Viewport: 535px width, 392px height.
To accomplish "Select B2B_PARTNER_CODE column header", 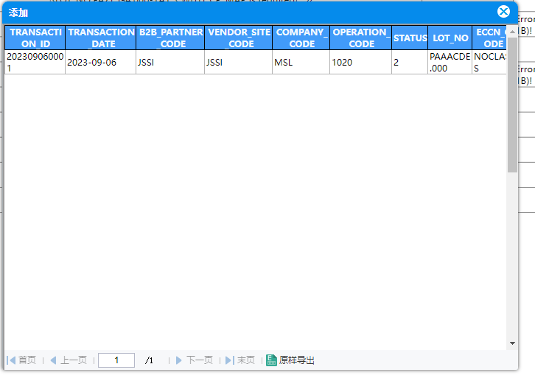I will (x=171, y=38).
